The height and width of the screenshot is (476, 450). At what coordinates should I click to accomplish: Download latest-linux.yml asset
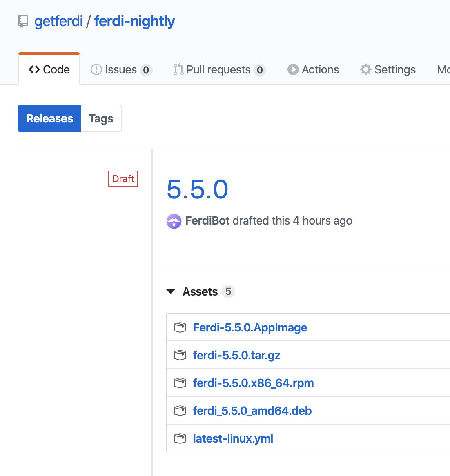pyautogui.click(x=233, y=439)
